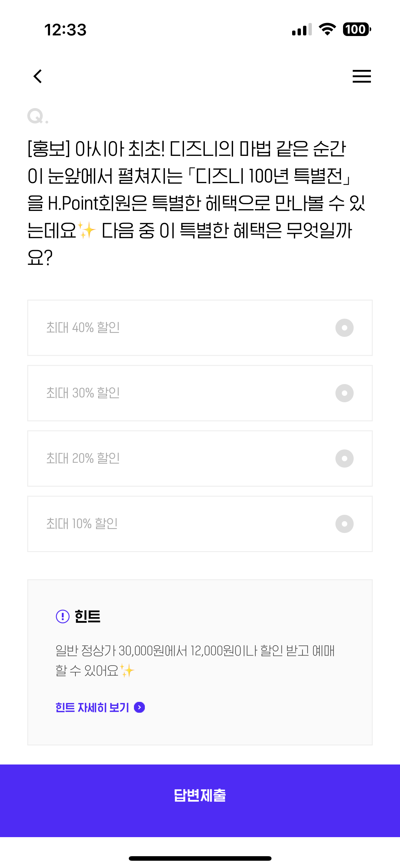400x868 pixels.
Task: Select the 최대 20% 할인 radio button
Action: [x=344, y=458]
